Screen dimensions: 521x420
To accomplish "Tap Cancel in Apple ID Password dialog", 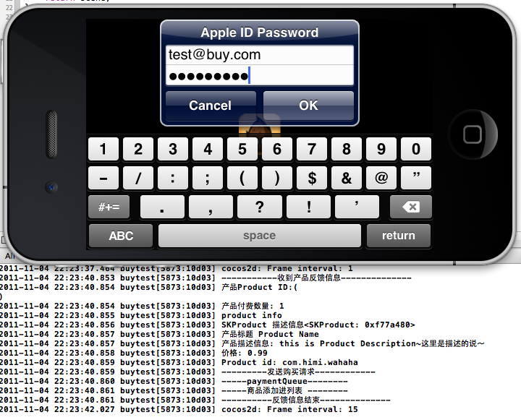I will (x=211, y=106).
